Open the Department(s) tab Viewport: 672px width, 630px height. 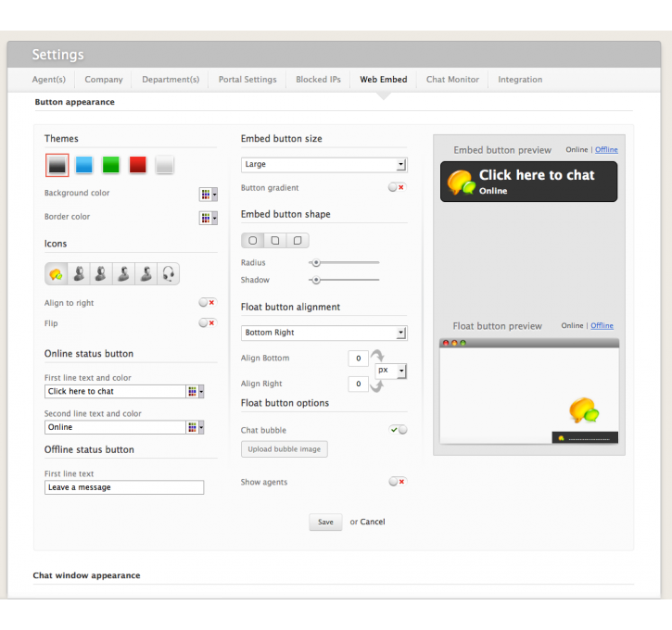point(171,80)
